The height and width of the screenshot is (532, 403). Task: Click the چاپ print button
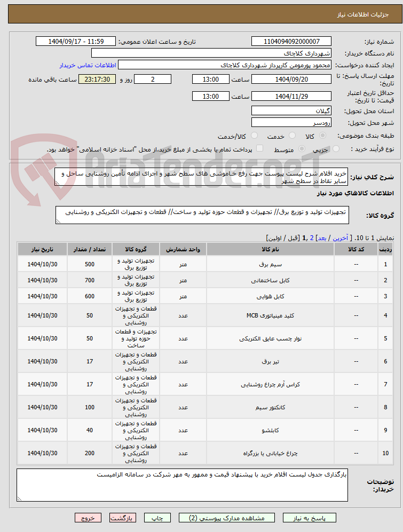(x=157, y=518)
